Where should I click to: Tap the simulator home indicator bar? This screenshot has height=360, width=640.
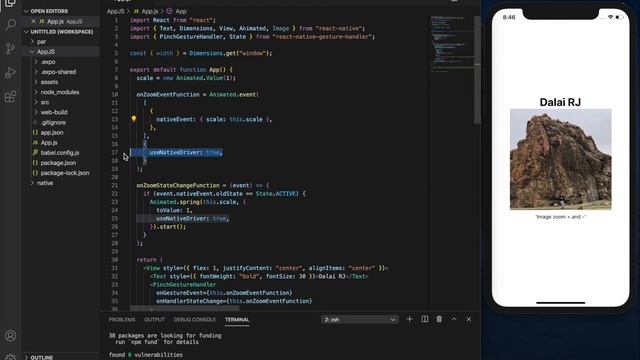click(x=560, y=303)
